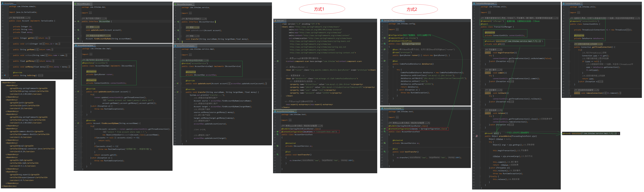Click implements gutter icon beside AccountDaoImpl updateAccount

tap(78, 92)
